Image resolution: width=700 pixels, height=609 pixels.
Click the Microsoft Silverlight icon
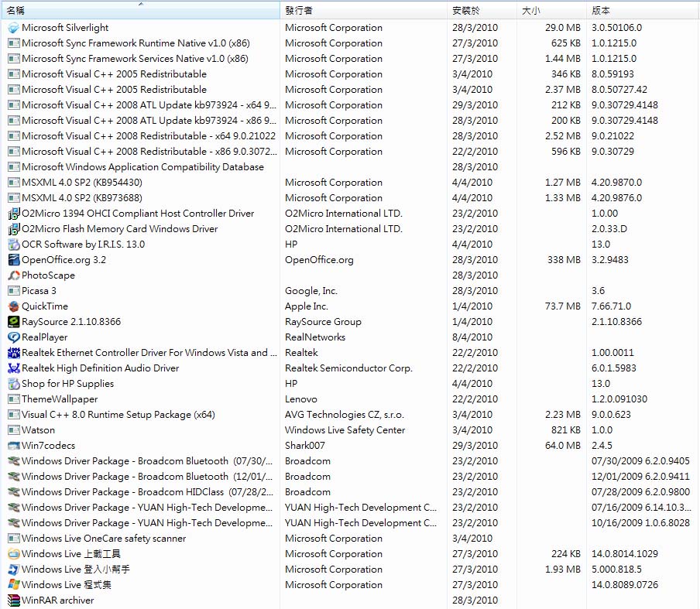click(x=13, y=28)
